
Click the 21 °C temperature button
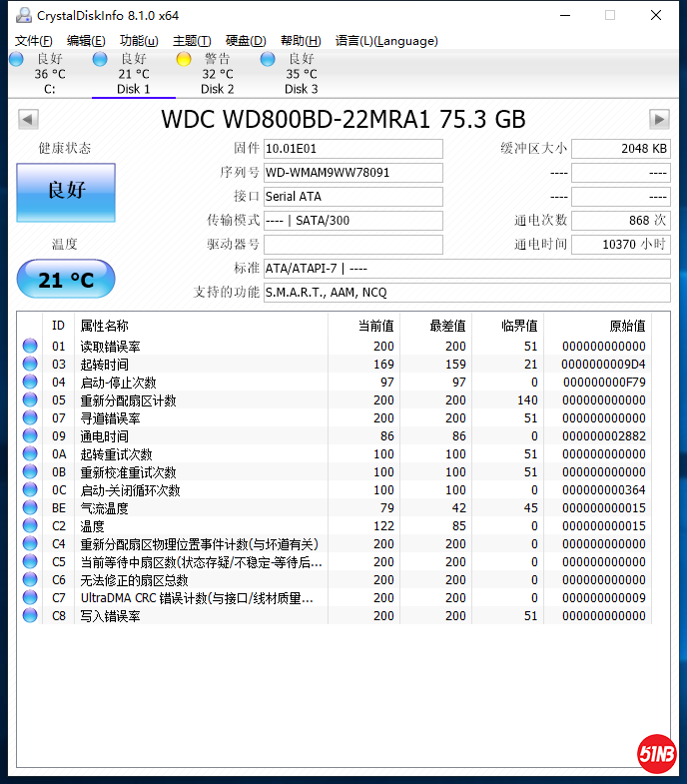coord(66,280)
